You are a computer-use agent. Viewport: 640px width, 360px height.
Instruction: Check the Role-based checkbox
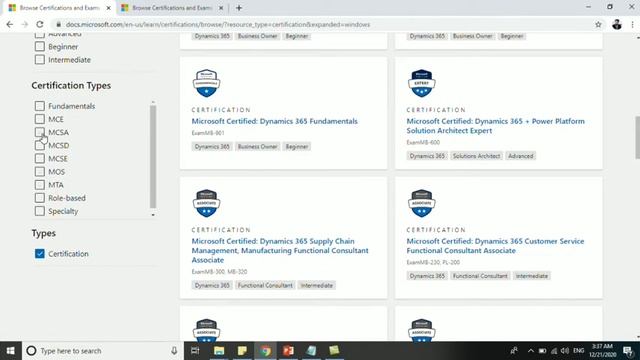40,198
